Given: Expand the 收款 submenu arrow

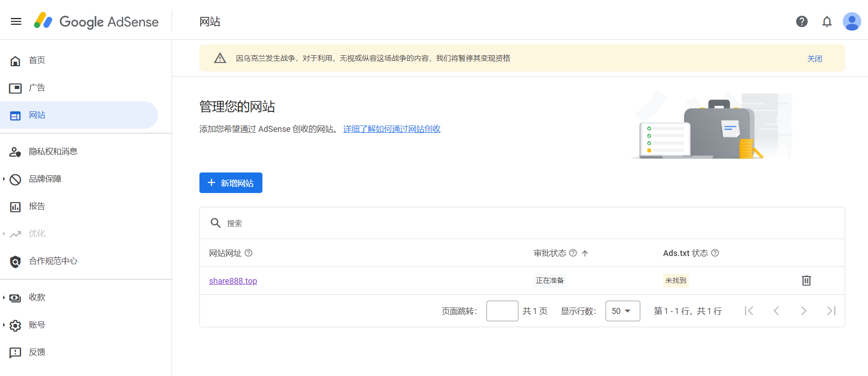Looking at the screenshot, I should tap(4, 298).
